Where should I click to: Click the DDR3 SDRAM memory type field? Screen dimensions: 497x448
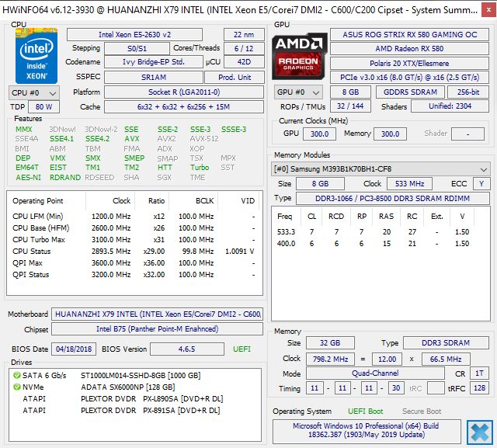pos(446,343)
